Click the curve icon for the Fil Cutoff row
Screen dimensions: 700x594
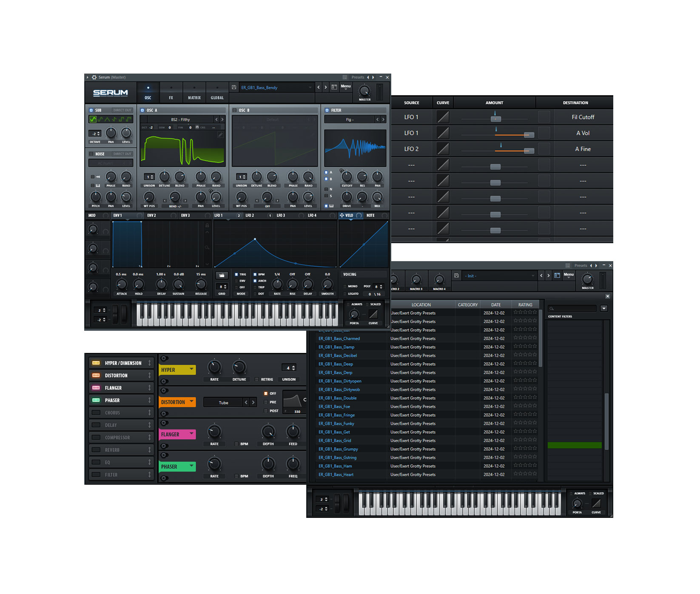[443, 117]
